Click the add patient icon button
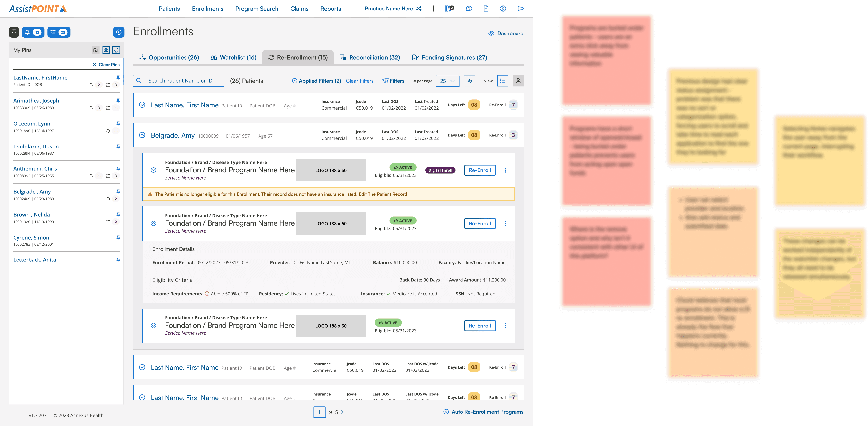This screenshot has height=426, width=868. (x=469, y=81)
